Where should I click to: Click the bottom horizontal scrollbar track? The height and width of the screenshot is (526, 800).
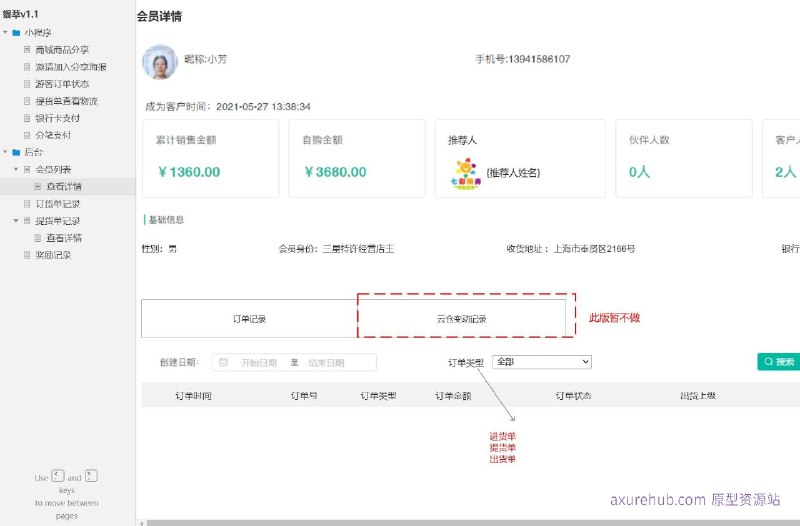pos(472,523)
